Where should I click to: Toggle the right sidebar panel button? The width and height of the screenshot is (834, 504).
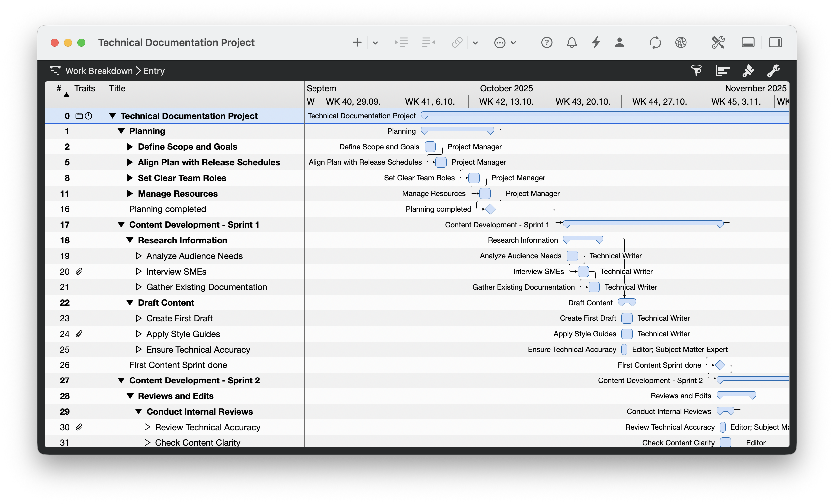point(775,42)
